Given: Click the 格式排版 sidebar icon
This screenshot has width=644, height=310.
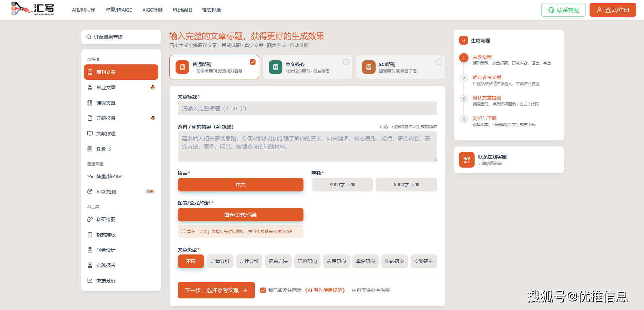Looking at the screenshot, I should click(90, 235).
